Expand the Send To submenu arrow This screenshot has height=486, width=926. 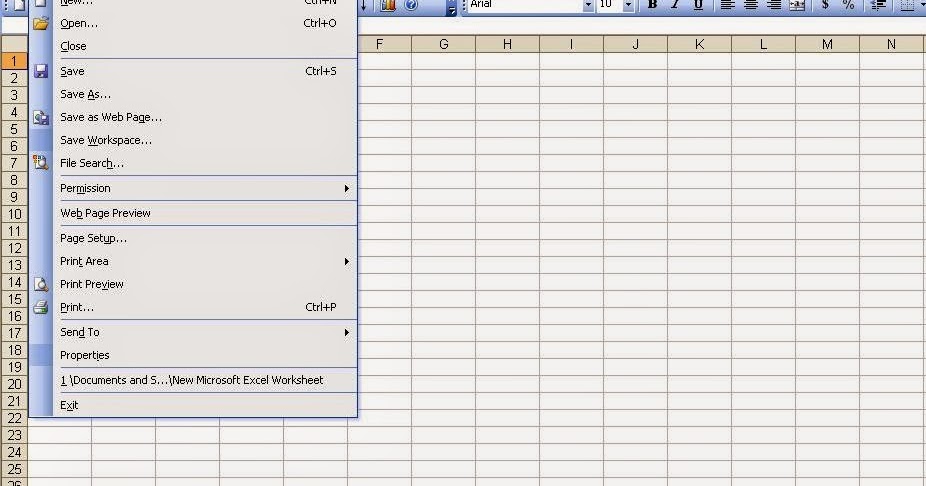click(x=347, y=332)
